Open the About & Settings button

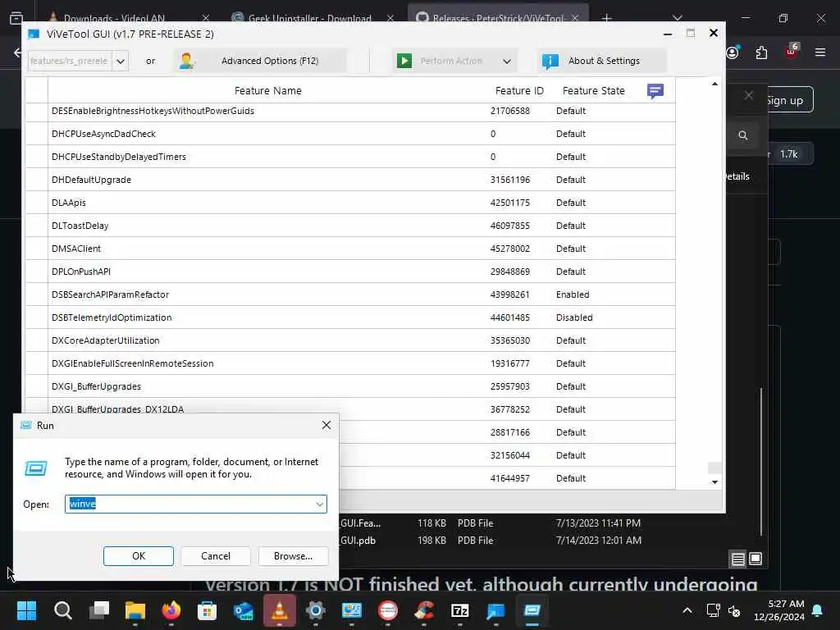[x=602, y=61]
